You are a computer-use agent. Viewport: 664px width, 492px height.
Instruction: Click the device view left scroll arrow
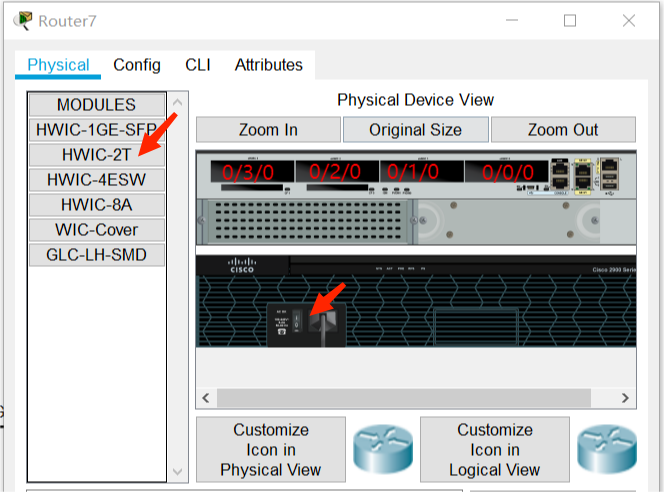click(x=206, y=398)
